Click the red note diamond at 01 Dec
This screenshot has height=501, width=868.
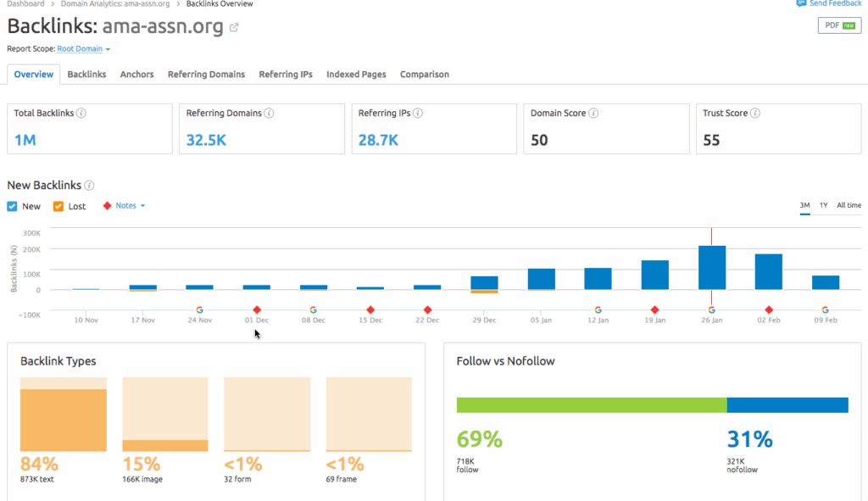[x=257, y=310]
